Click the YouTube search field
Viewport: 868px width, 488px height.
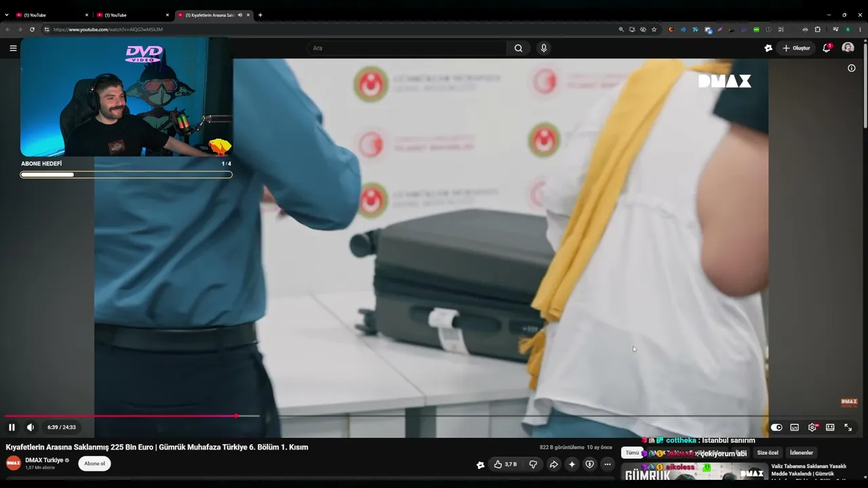point(407,48)
